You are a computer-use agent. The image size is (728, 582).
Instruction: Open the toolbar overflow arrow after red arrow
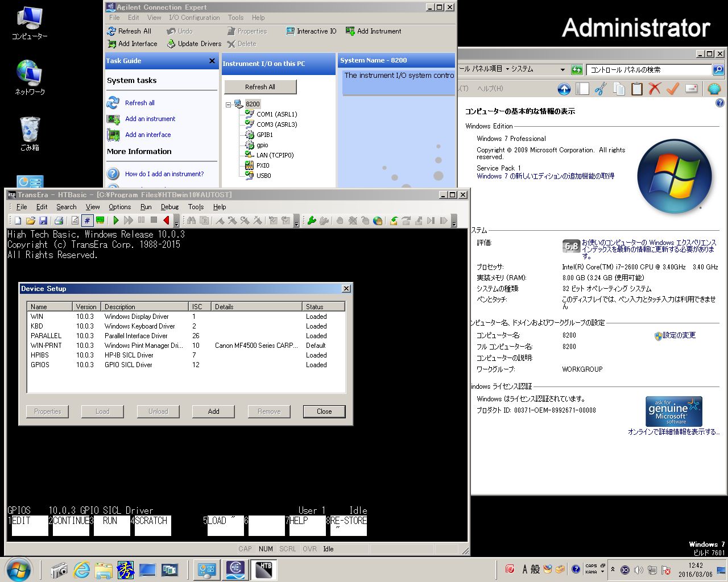coord(176,221)
